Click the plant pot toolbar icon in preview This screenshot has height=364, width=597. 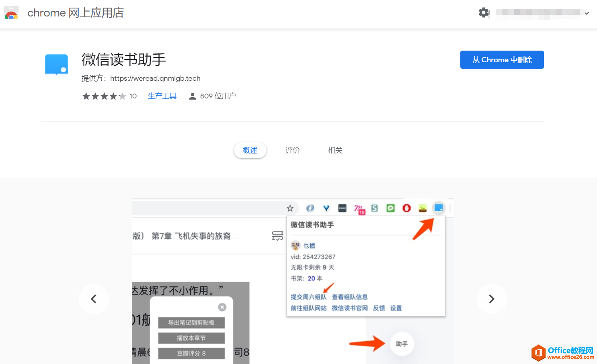coord(423,208)
